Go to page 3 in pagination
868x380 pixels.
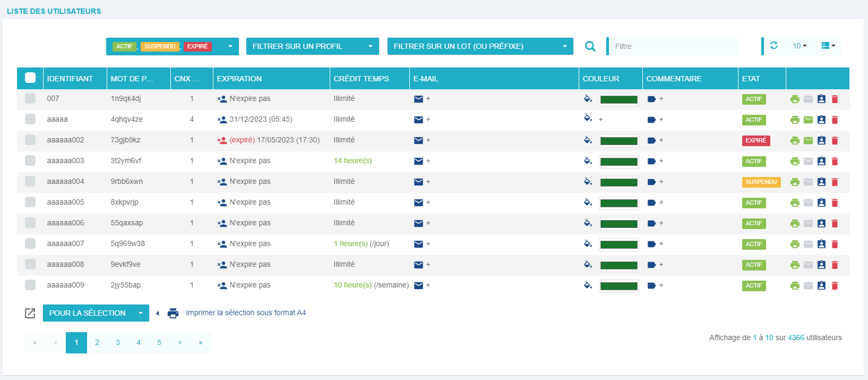coord(118,343)
